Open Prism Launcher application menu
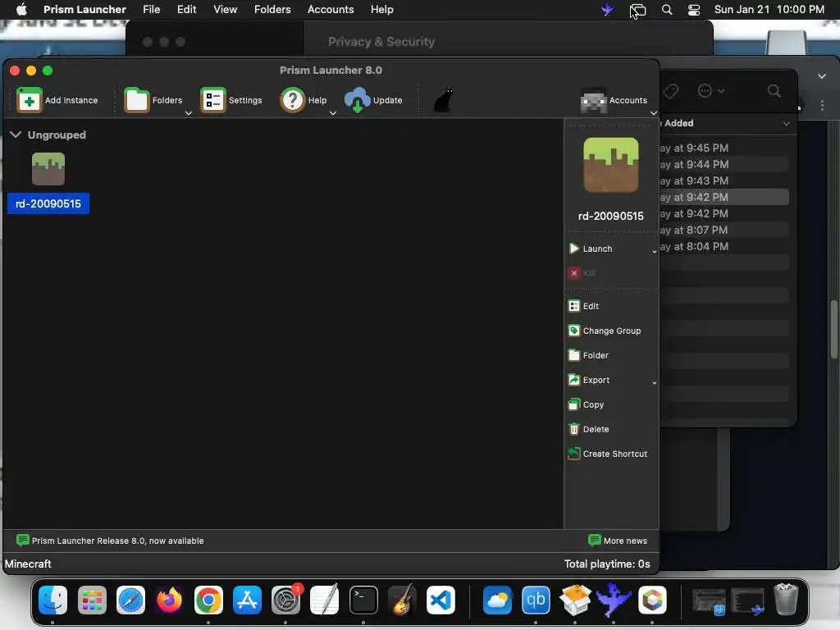 tap(84, 9)
